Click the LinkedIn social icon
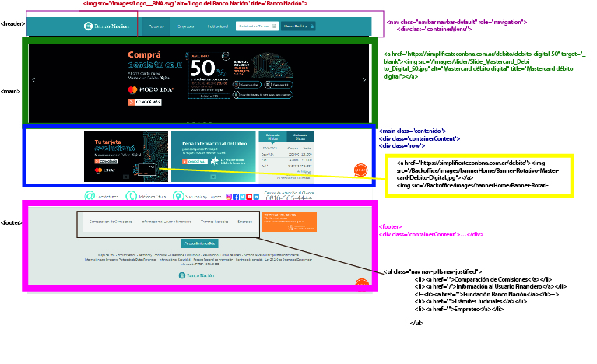Image resolution: width=597 pixels, height=364 pixels. pyautogui.click(x=255, y=197)
